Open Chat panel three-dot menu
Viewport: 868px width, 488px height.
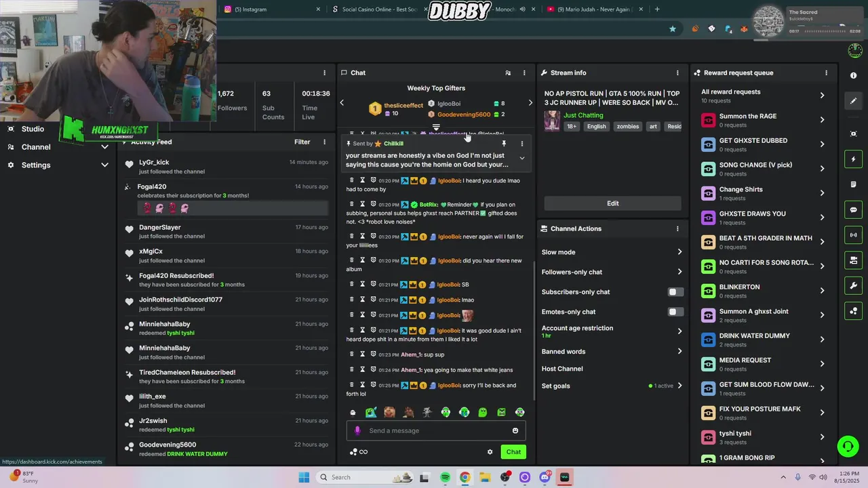[524, 73]
